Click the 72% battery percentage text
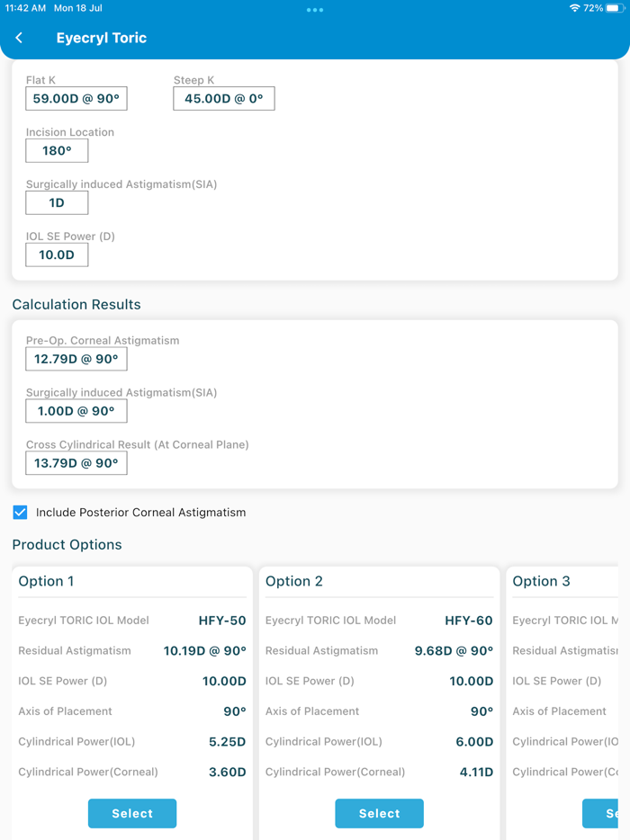This screenshot has width=630, height=840. pos(591,8)
